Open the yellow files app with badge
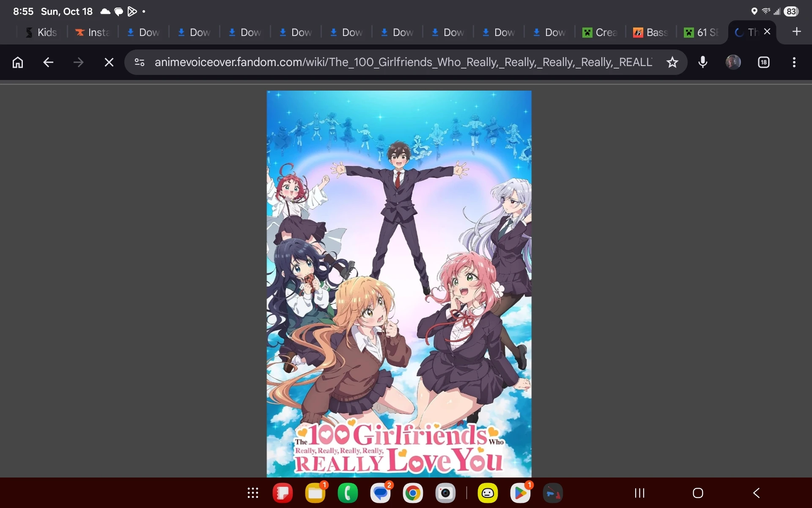 pyautogui.click(x=315, y=493)
